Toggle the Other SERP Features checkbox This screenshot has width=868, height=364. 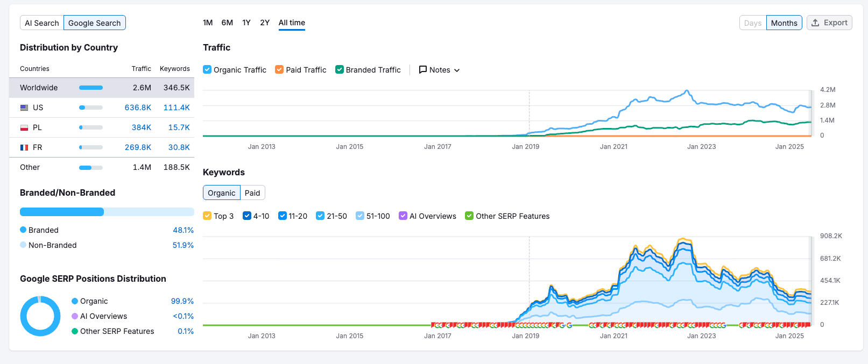tap(469, 216)
